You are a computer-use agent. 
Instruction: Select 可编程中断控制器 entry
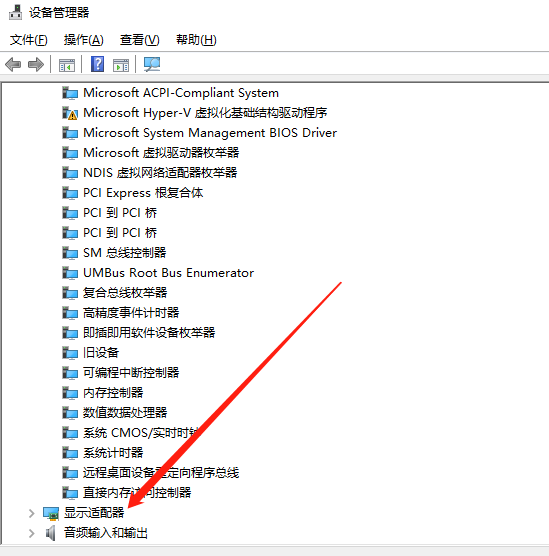131,373
